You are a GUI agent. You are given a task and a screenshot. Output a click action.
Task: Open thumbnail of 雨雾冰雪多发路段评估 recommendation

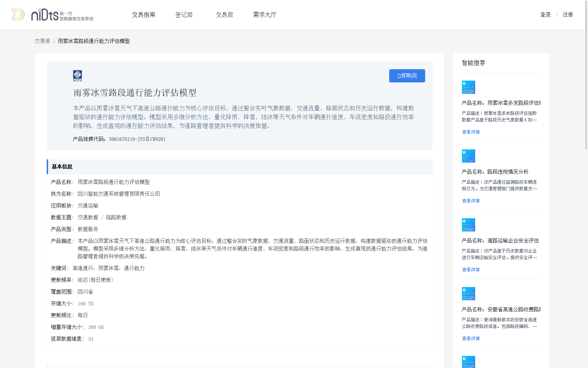coord(469,87)
